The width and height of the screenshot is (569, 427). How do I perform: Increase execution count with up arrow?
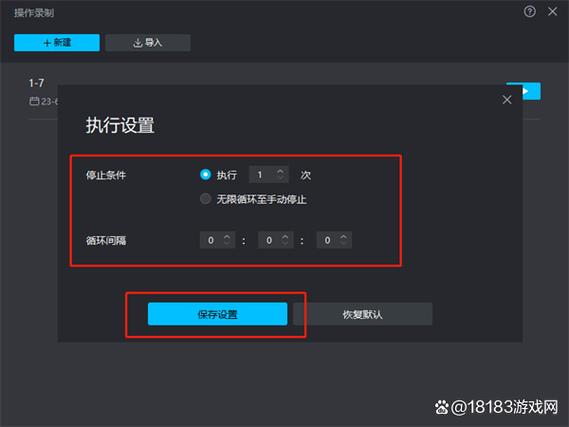(x=280, y=171)
